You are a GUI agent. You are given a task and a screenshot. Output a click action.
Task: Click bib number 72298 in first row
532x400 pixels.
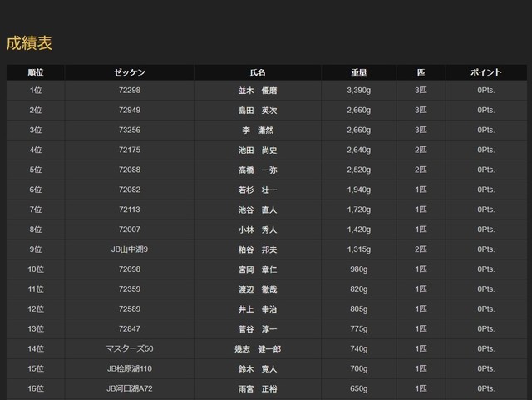pyautogui.click(x=130, y=90)
